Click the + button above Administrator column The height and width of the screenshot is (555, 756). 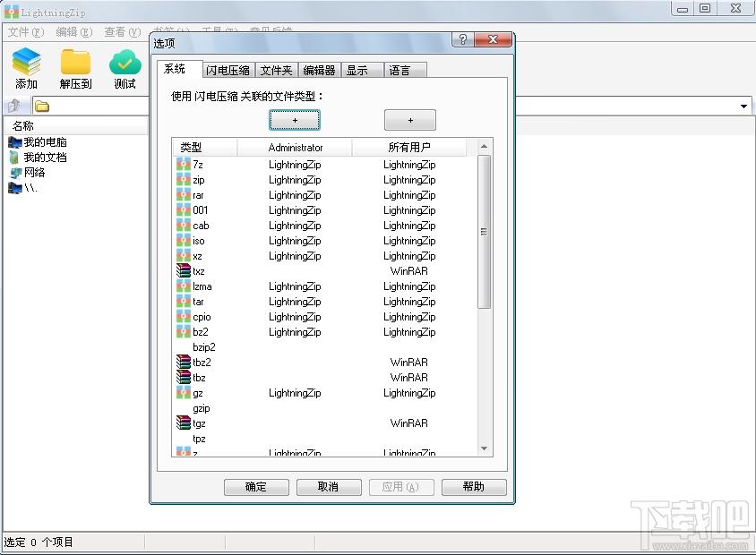295,121
